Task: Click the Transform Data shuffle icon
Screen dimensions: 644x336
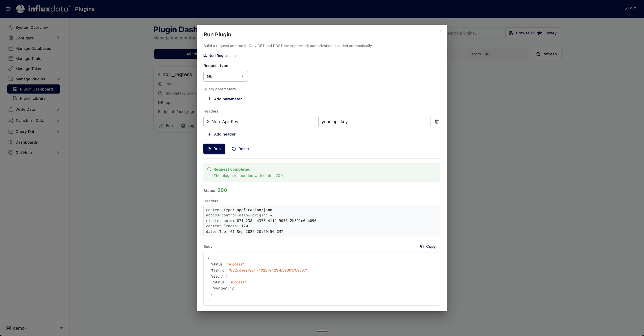Action: (x=11, y=120)
